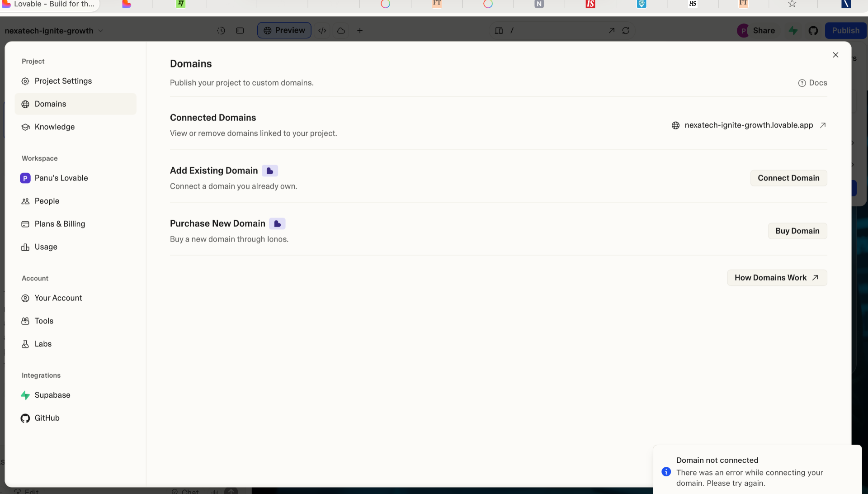Viewport: 868px width, 494px height.
Task: Close the settings dialog
Action: 835,55
